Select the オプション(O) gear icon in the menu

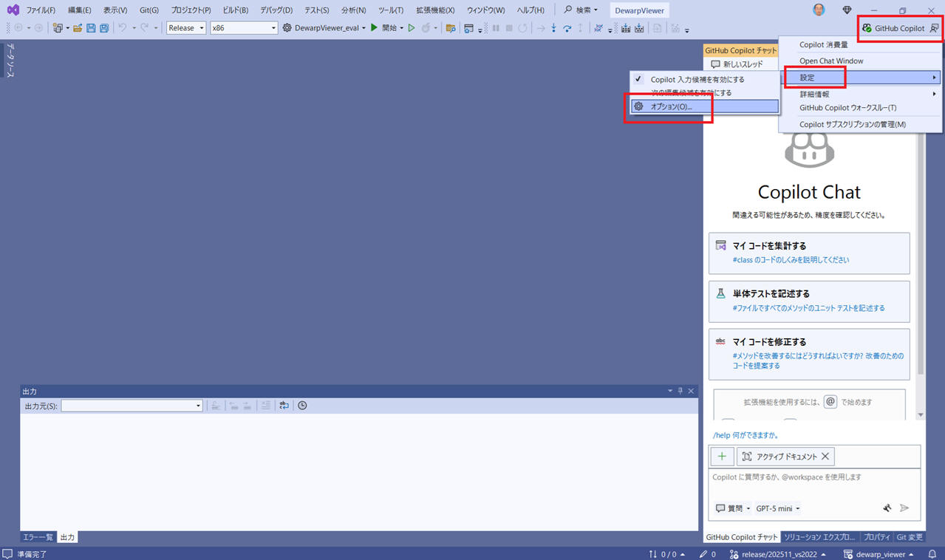pyautogui.click(x=637, y=106)
